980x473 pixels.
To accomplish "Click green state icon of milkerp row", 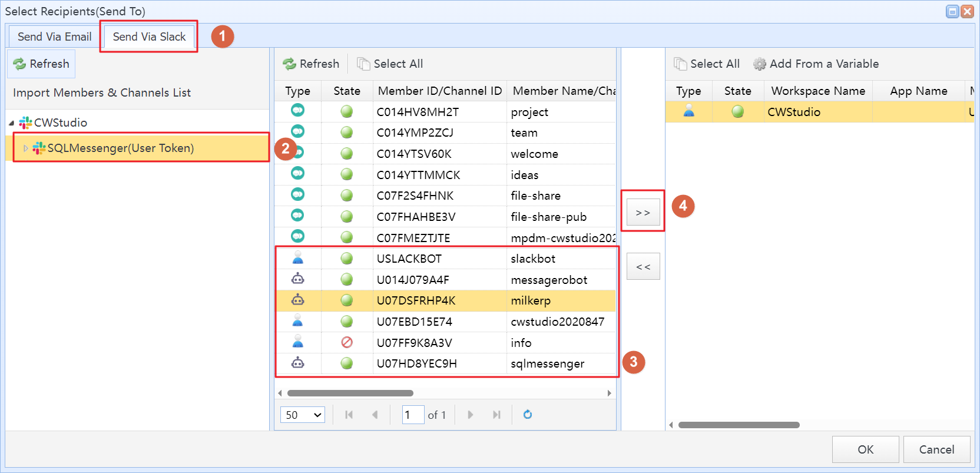I will [x=347, y=300].
